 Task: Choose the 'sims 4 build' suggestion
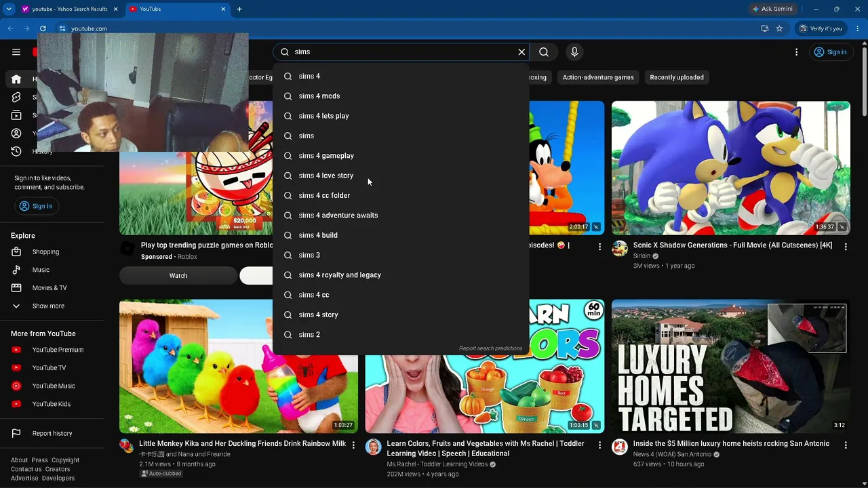(401, 235)
